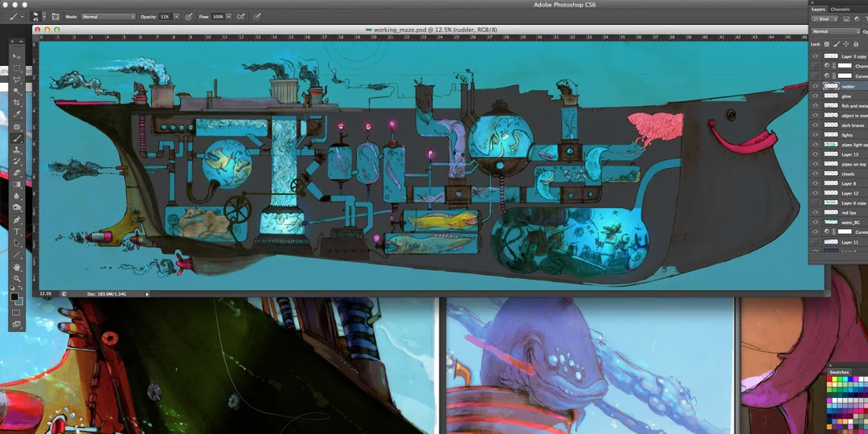The width and height of the screenshot is (868, 434).
Task: Open the tool preset picker arrow
Action: pos(23,17)
